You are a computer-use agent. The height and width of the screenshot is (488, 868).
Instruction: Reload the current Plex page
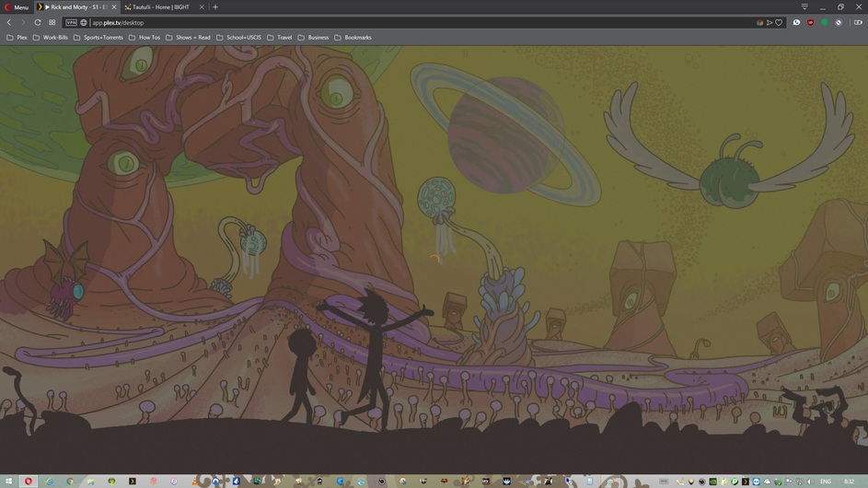[37, 23]
